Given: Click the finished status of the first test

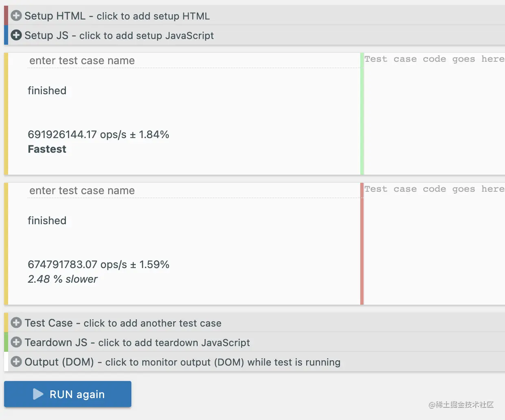Looking at the screenshot, I should (x=47, y=91).
